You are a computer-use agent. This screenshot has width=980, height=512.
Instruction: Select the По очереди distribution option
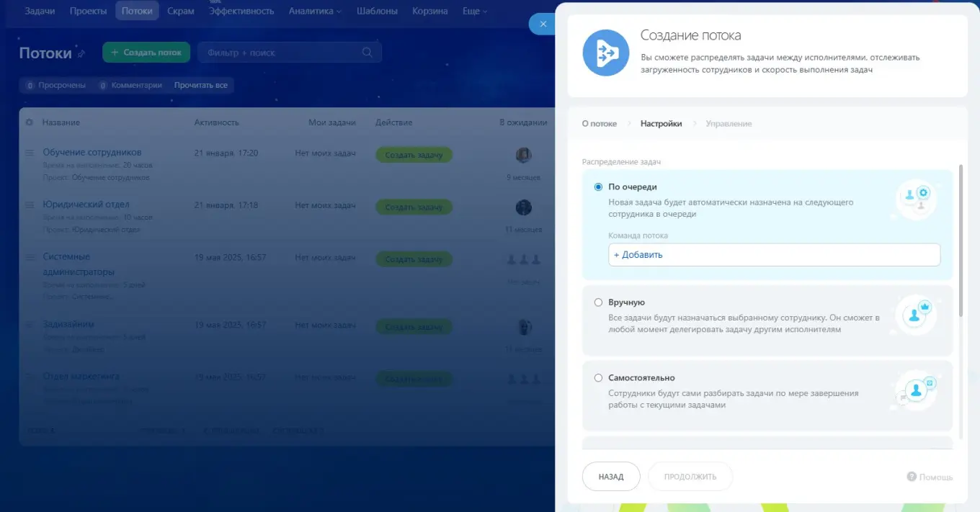(x=598, y=187)
